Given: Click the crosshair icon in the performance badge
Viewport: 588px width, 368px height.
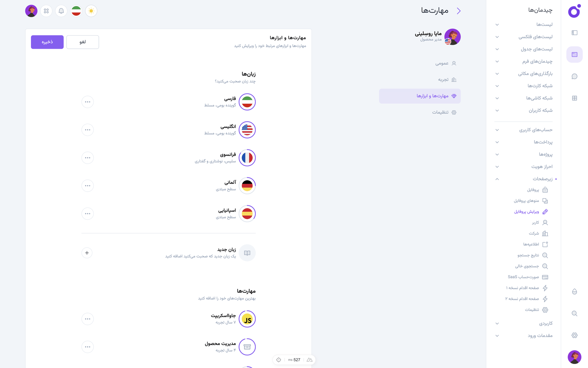Looking at the screenshot, I should pyautogui.click(x=279, y=360).
